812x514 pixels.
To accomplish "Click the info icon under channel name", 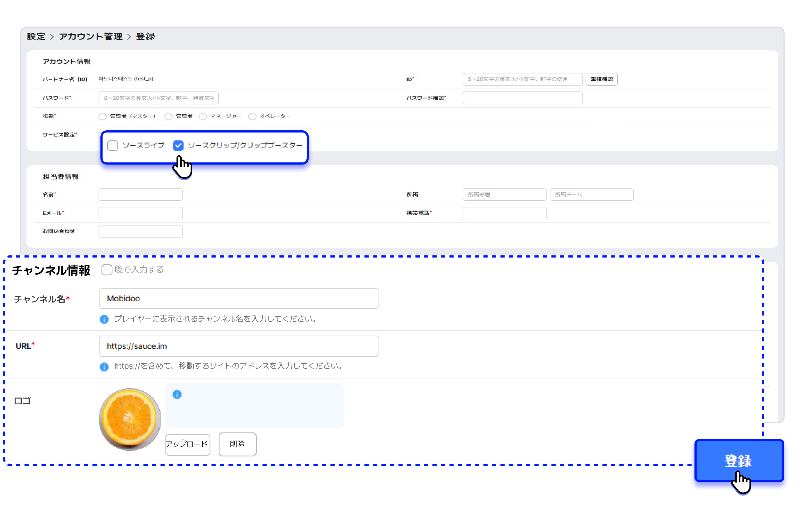I will point(104,319).
